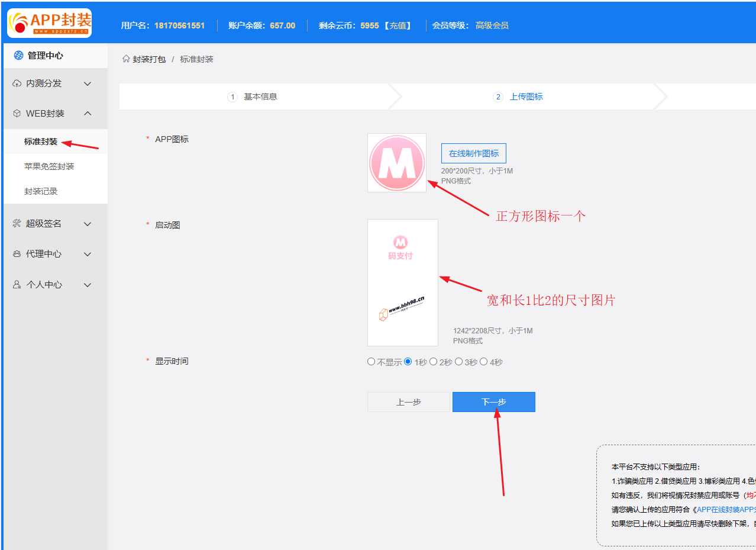756x550 pixels.
Task: Click the 下一步 button
Action: tap(493, 402)
